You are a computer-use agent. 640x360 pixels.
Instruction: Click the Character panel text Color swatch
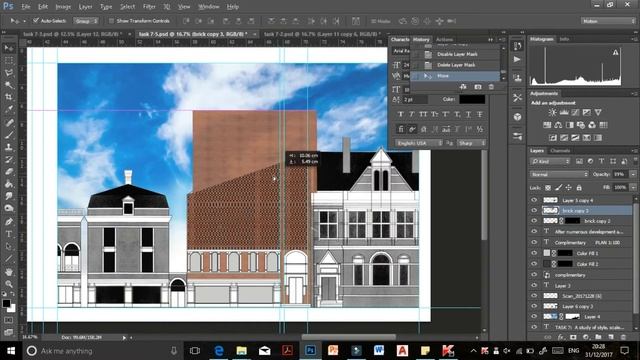[x=472, y=99]
